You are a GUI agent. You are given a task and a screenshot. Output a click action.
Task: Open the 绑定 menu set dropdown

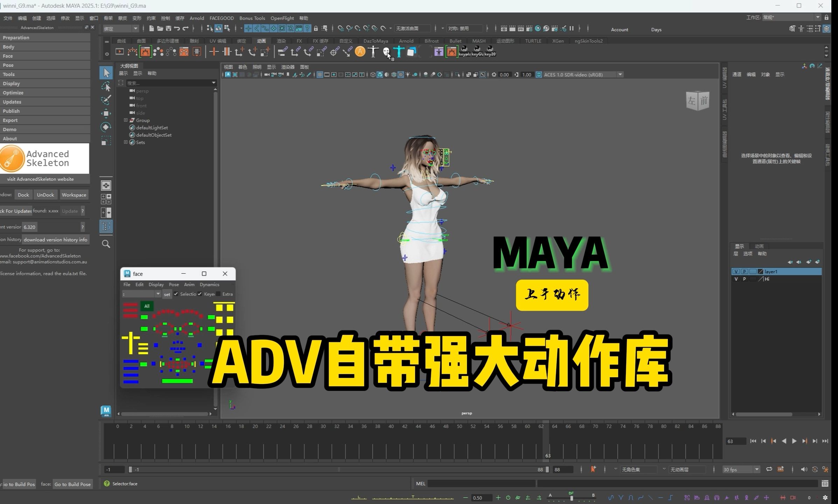[x=121, y=29]
